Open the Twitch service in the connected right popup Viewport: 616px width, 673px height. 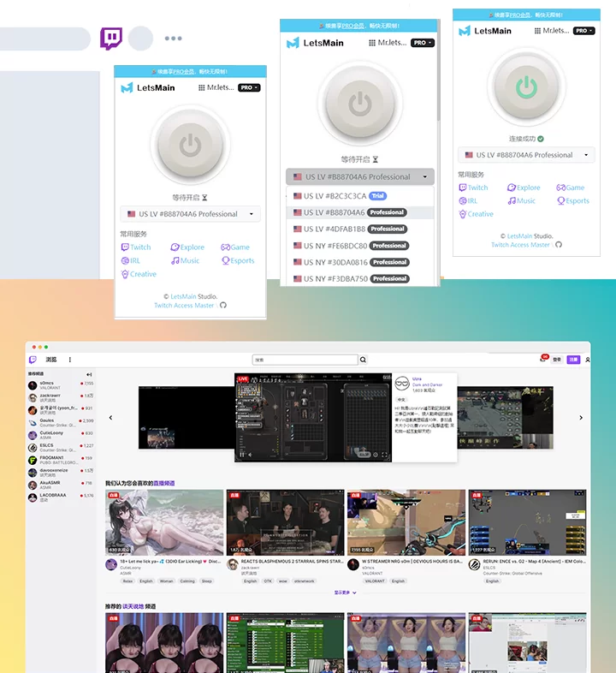pos(474,188)
